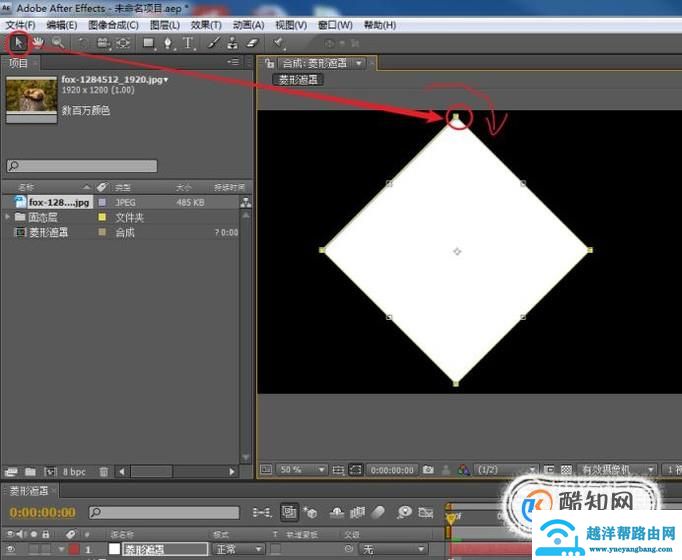Screen dimensions: 682x560
Task: Click the Draft 3D icon in timeline
Action: pyautogui.click(x=310, y=513)
